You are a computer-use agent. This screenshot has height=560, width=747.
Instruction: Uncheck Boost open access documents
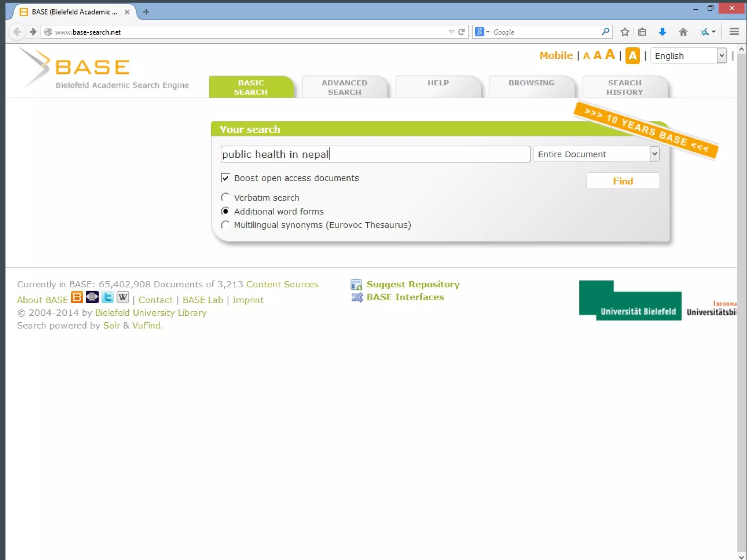coord(225,178)
